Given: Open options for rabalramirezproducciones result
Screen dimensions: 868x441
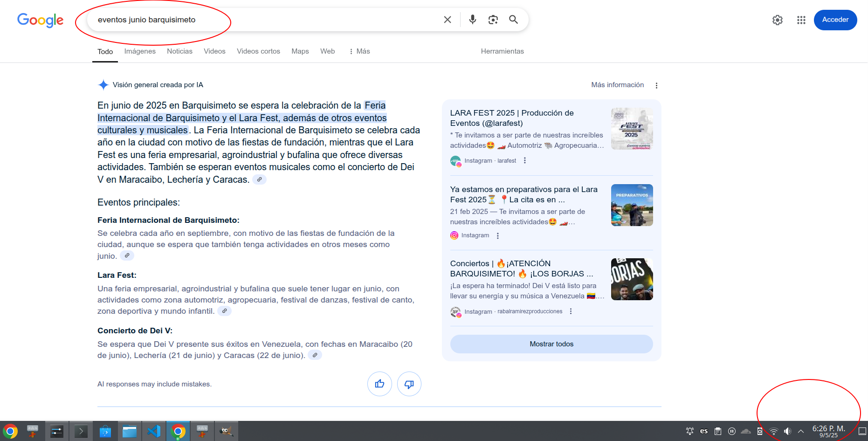Looking at the screenshot, I should click(571, 311).
